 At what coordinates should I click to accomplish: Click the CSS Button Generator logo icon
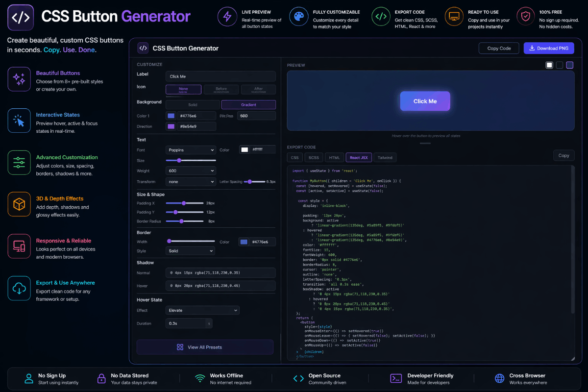[x=21, y=17]
